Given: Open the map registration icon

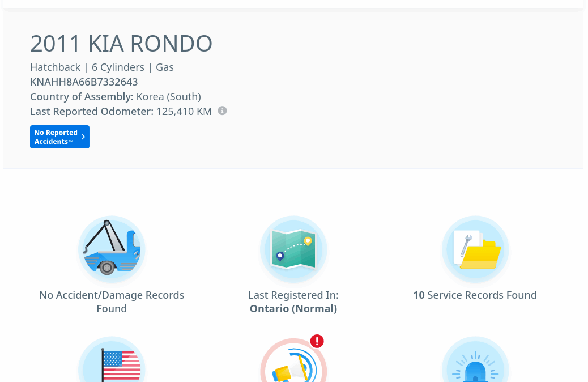Looking at the screenshot, I should [x=293, y=249].
